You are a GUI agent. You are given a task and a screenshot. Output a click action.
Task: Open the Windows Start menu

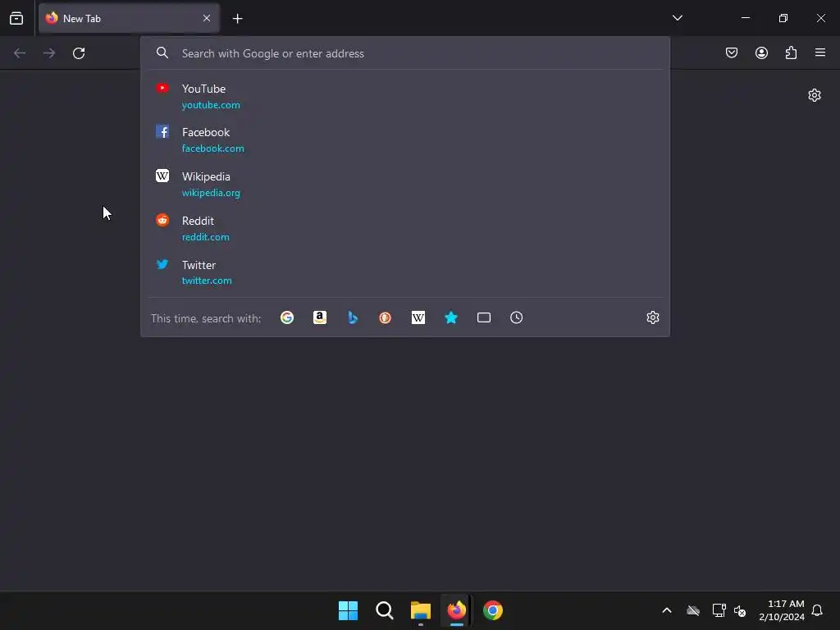tap(348, 610)
